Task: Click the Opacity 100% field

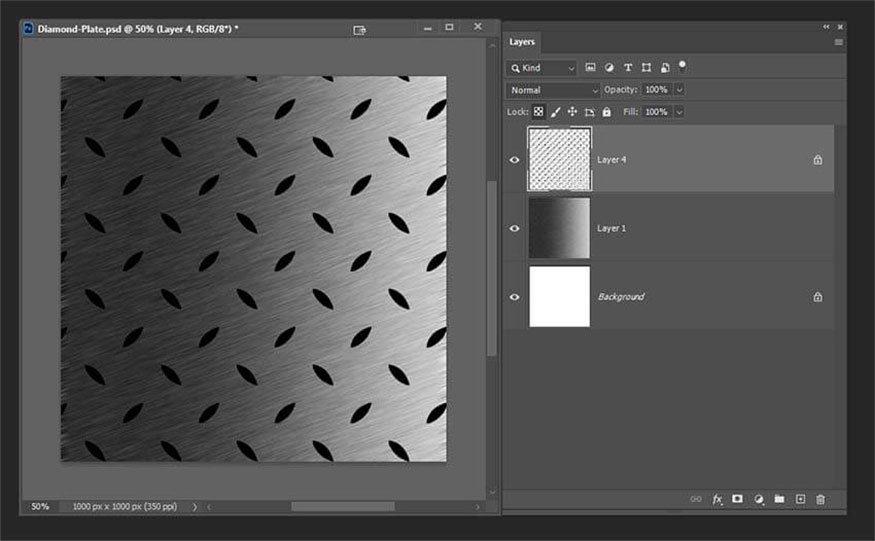Action: [657, 89]
